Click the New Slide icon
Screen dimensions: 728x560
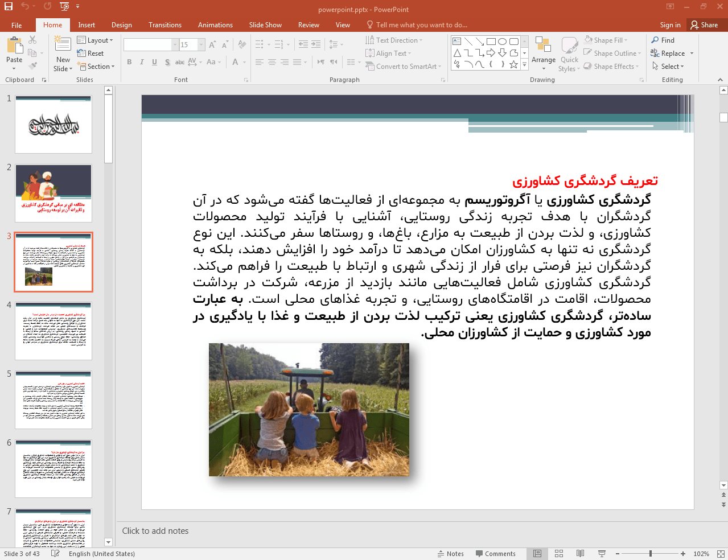pos(63,45)
